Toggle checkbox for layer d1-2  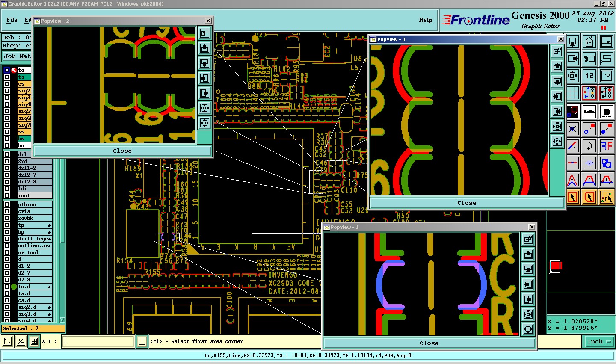point(7,266)
